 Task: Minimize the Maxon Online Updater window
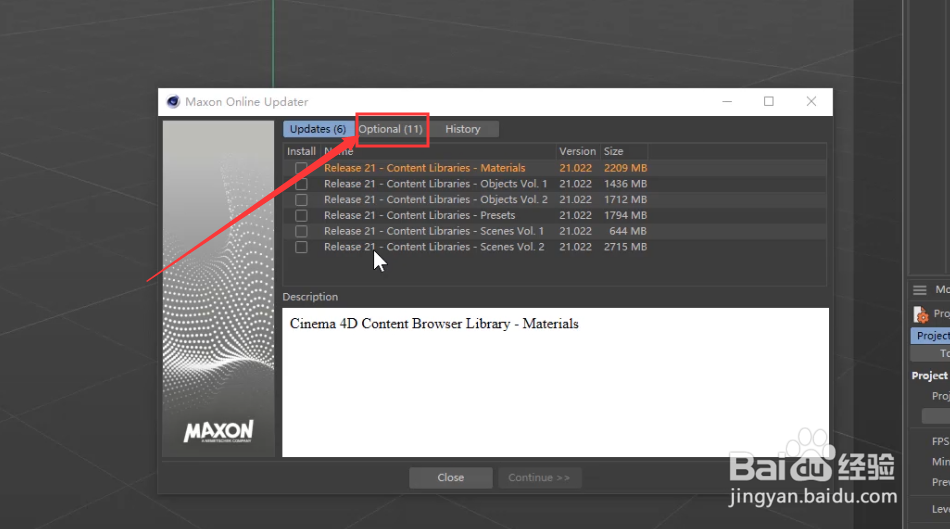(x=727, y=102)
